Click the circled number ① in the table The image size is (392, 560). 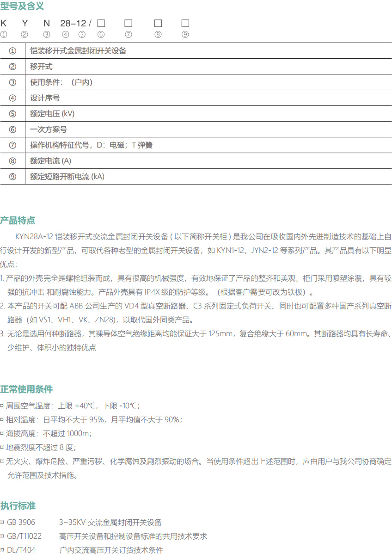point(12,51)
